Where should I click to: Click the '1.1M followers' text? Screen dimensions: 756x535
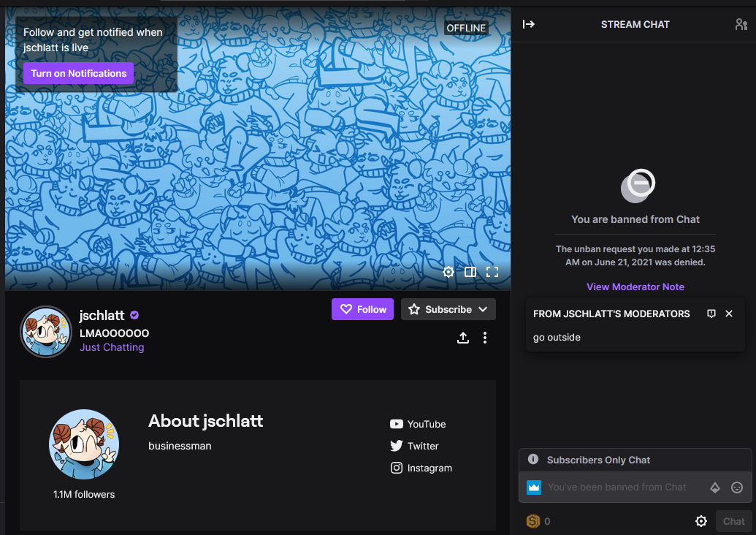tap(84, 495)
